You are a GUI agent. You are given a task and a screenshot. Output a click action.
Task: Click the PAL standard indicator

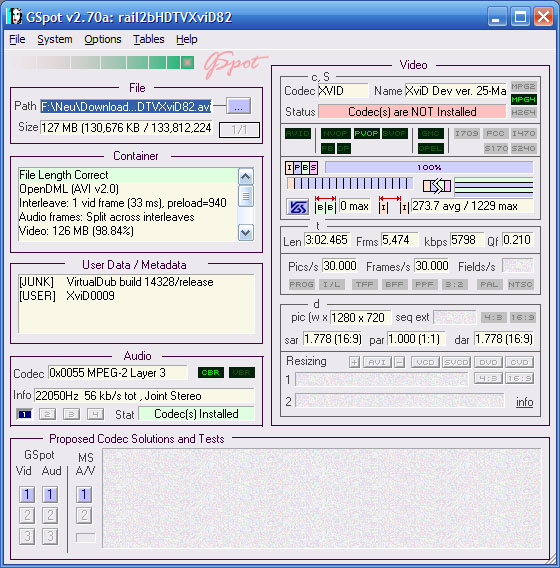pos(489,284)
